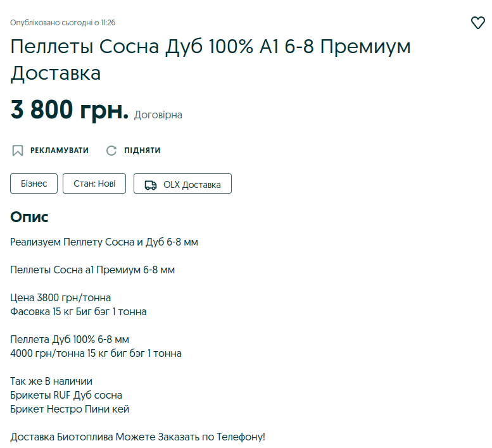492x448 pixels.
Task: Click the Опис section heading
Action: 30,216
